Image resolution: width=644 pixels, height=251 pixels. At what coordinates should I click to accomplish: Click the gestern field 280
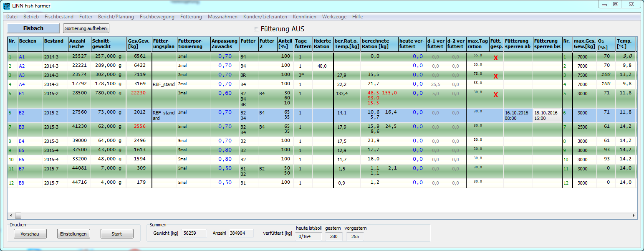333,237
